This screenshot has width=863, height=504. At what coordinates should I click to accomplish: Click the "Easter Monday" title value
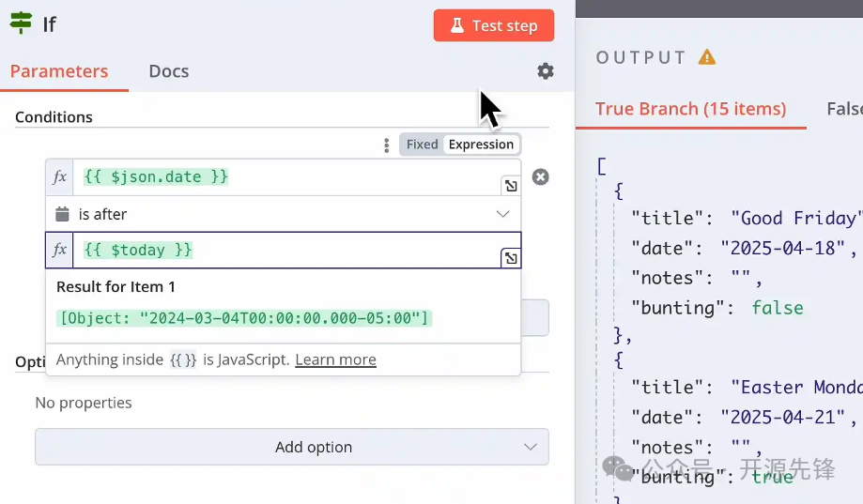click(796, 388)
